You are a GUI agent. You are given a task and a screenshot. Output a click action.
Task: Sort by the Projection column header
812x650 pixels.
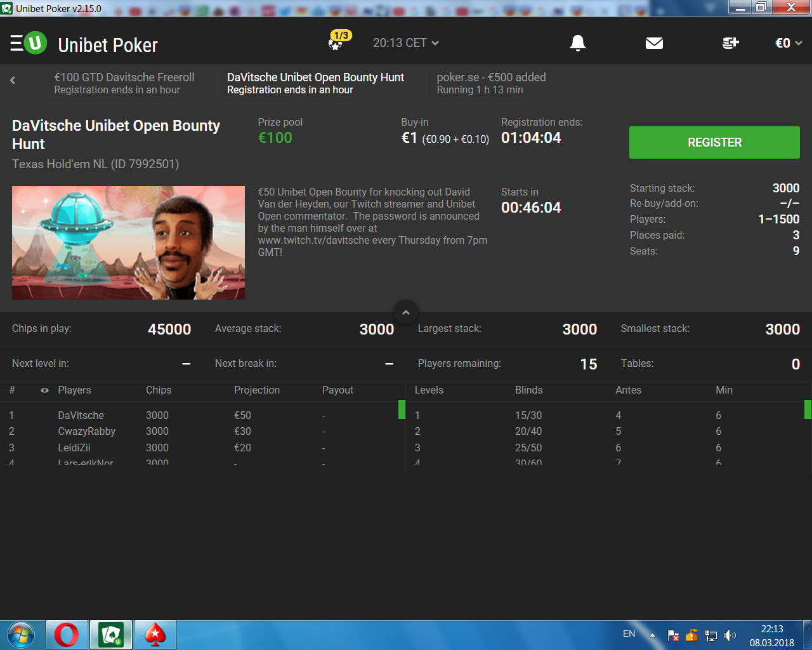tap(257, 390)
